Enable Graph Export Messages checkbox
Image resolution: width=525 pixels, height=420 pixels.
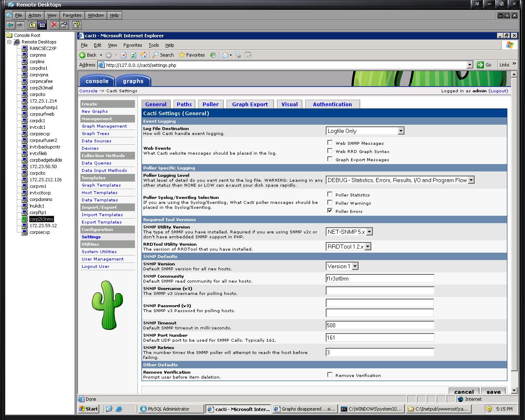330,159
